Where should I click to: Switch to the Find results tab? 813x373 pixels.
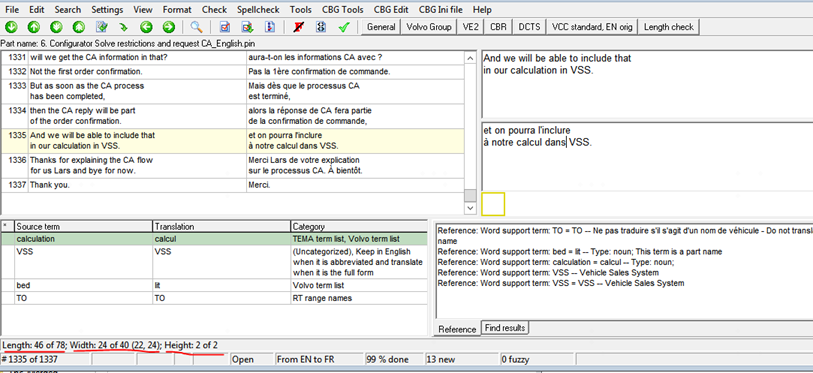tap(505, 328)
